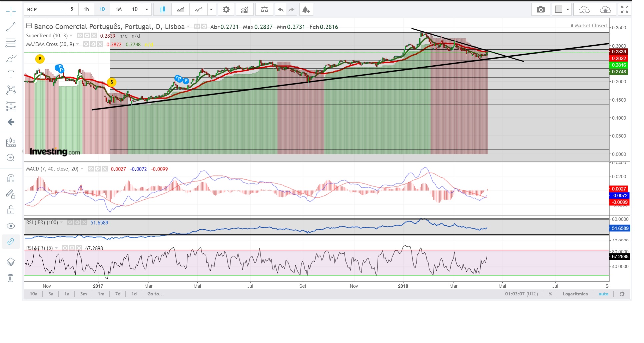Click the compare symbols scales icon
The width and height of the screenshot is (644, 343).
pos(264,10)
